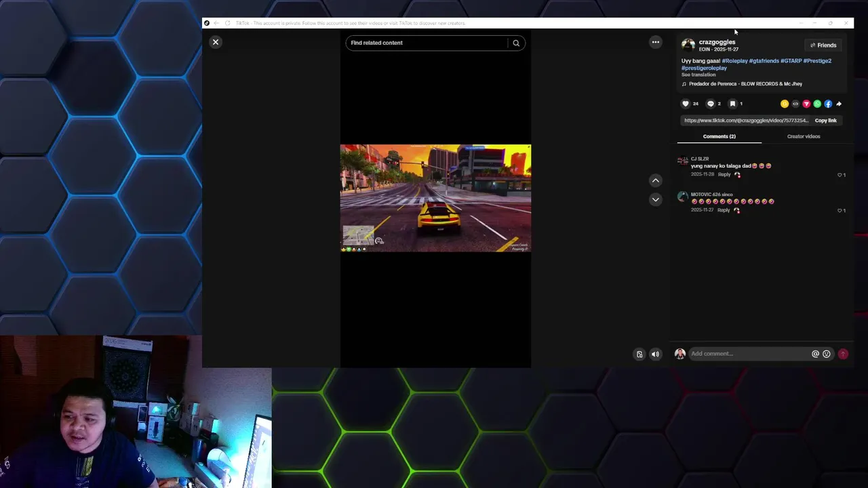Open the #gtafriends hashtag
The height and width of the screenshot is (488, 868).
(x=764, y=61)
